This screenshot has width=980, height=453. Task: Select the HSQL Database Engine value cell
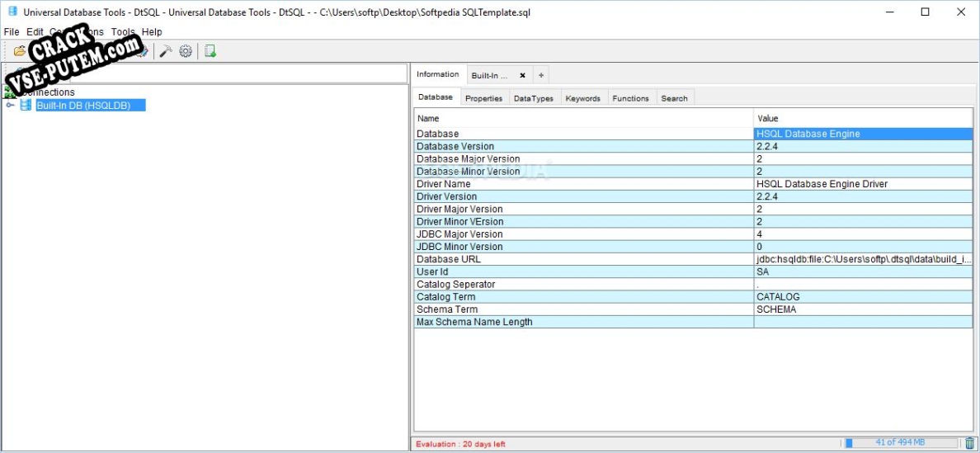point(863,134)
